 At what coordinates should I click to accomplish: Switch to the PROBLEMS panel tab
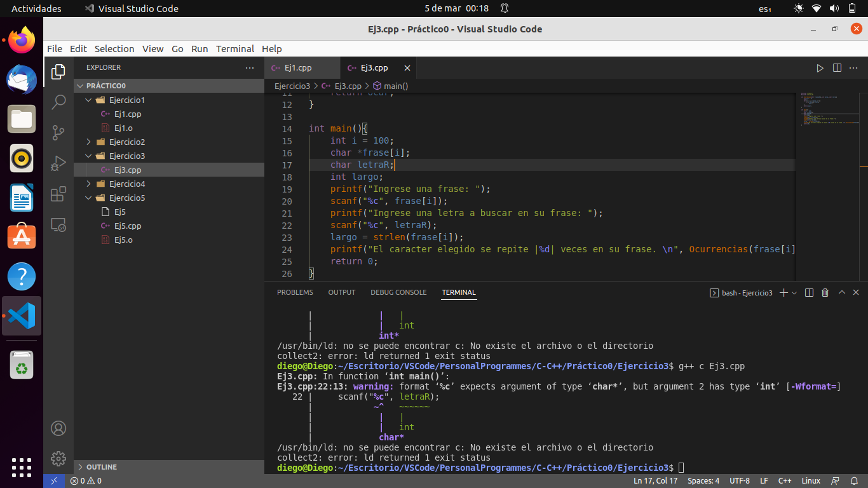(295, 292)
